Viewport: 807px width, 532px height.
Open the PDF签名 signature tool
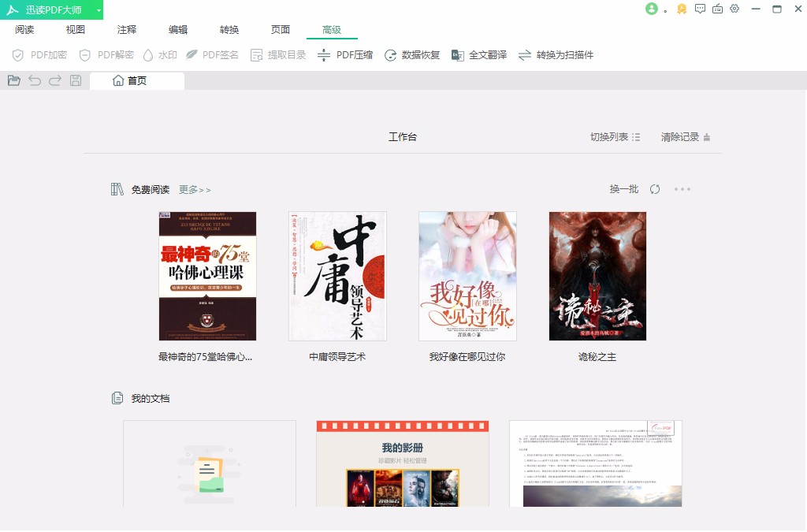213,55
